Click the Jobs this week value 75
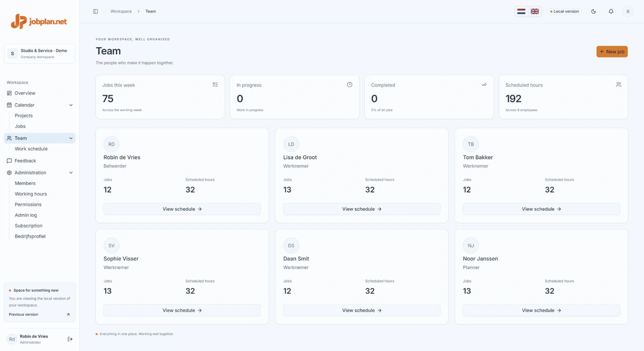This screenshot has width=644, height=351. click(108, 99)
